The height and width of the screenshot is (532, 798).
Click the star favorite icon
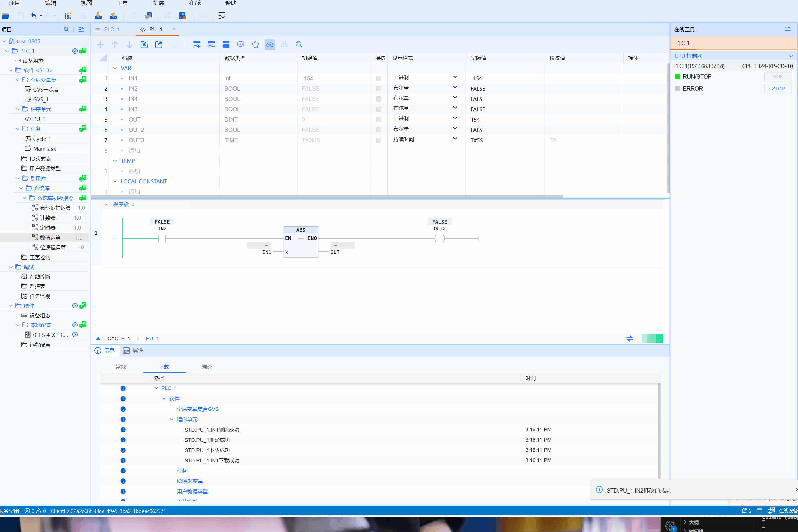[x=255, y=44]
